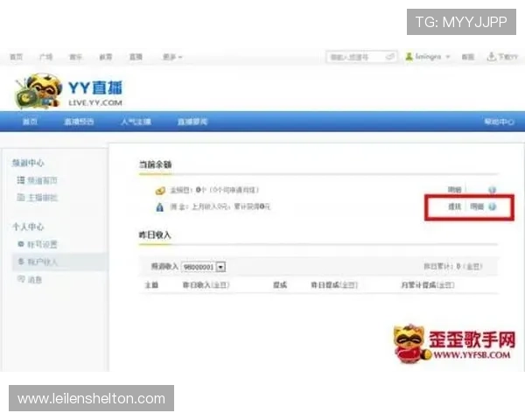Click the 月累计提成(金豆) column header

428,285
